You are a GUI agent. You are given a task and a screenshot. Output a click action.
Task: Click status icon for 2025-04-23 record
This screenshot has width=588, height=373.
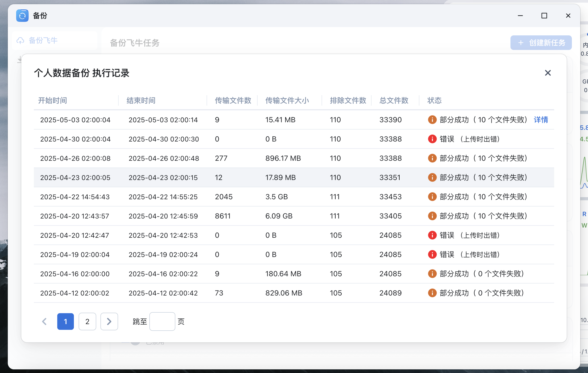[432, 177]
